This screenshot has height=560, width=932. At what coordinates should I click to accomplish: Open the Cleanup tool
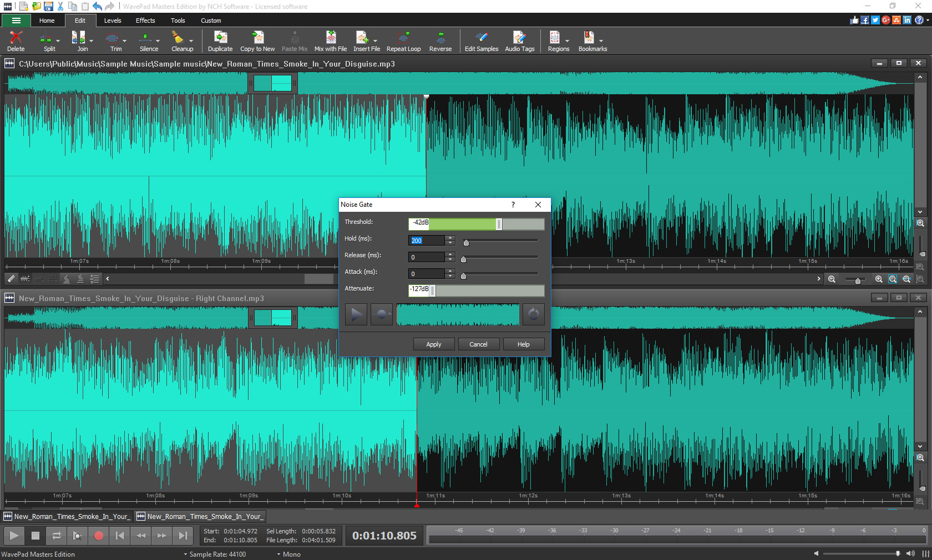tap(179, 40)
